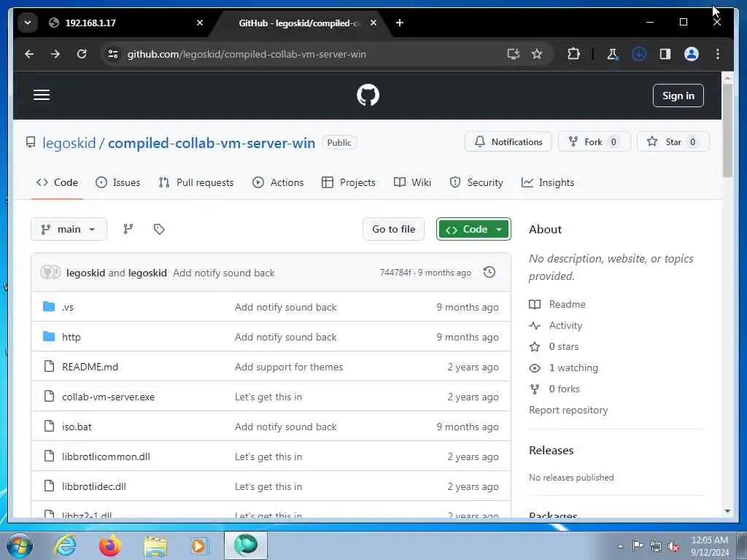Click Report repository link

coord(568,411)
